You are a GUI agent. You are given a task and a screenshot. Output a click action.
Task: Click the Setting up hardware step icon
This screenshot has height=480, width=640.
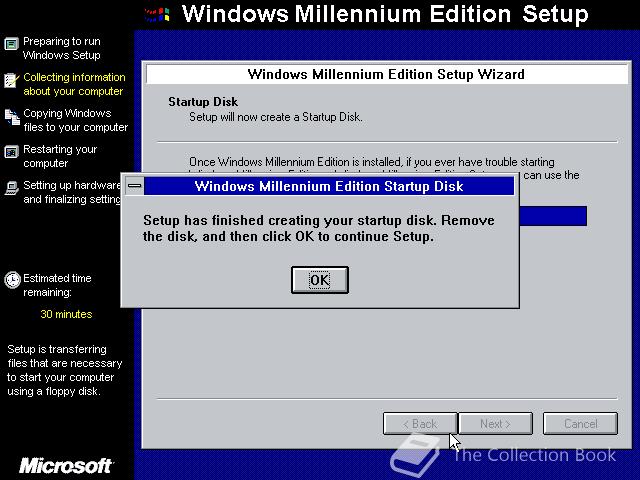tap(11, 188)
